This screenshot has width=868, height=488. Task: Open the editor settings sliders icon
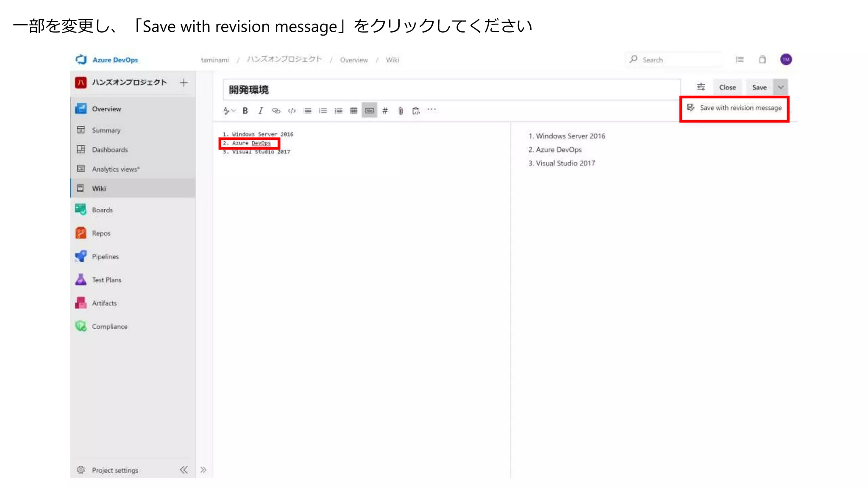click(701, 87)
